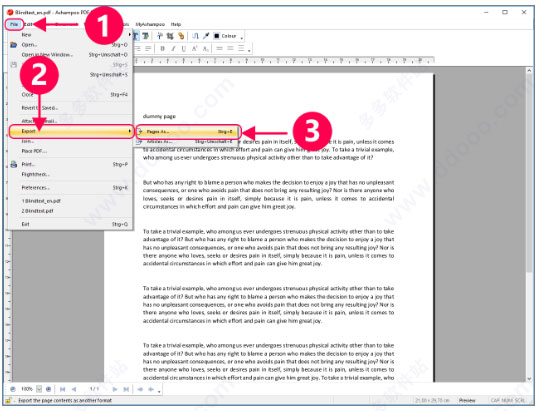The image size is (541, 411).
Task: Set widest line spacing option icon
Action: 241,48
